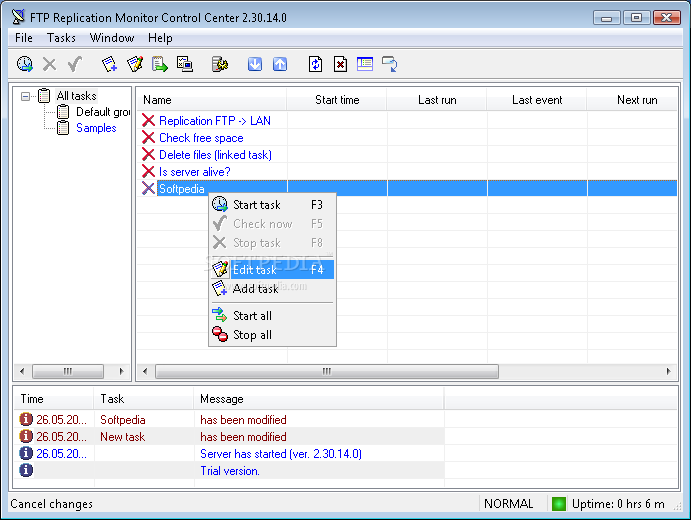Click the green status indicator in status bar
This screenshot has height=520, width=691.
(559, 504)
